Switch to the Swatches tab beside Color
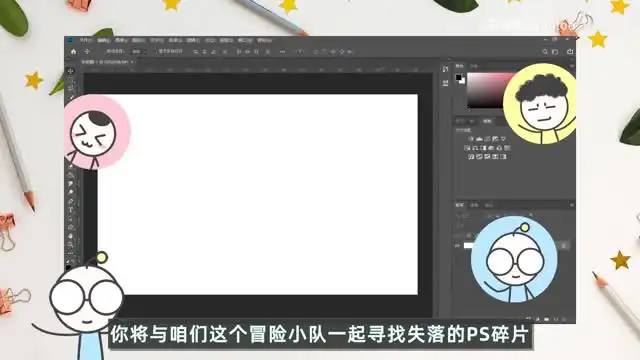This screenshot has height=360, width=640. (474, 66)
